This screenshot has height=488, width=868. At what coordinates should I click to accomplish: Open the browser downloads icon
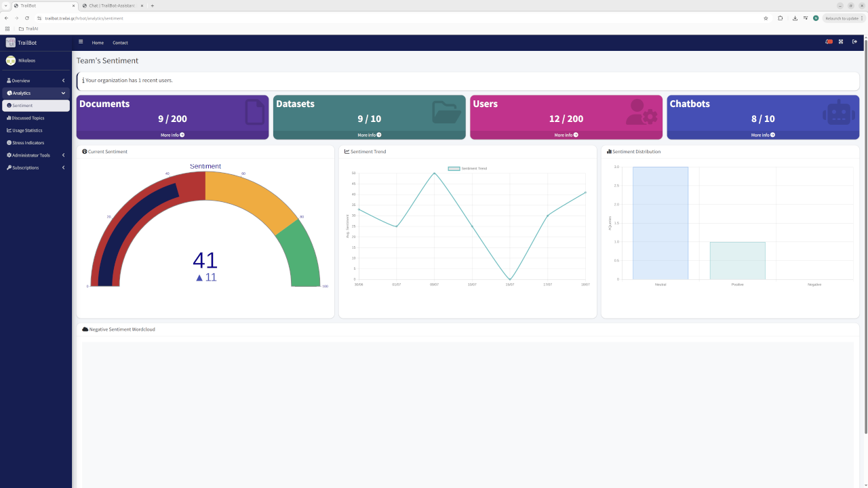tap(795, 18)
